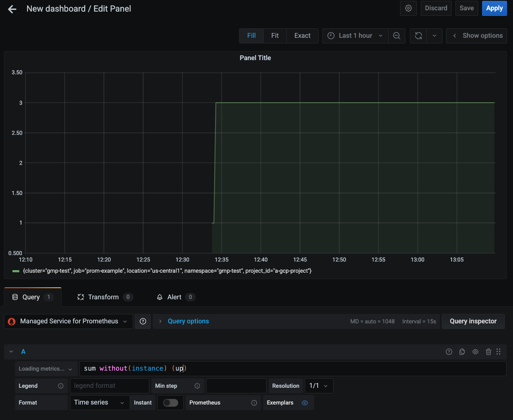This screenshot has width=513, height=420.
Task: Refresh the dashboard with the refresh icon
Action: [418, 36]
